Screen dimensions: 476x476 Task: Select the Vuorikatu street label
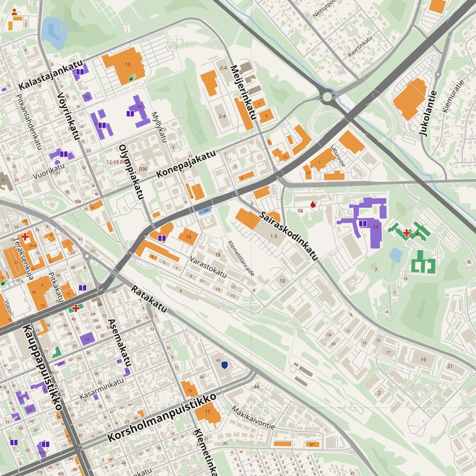pos(49,171)
